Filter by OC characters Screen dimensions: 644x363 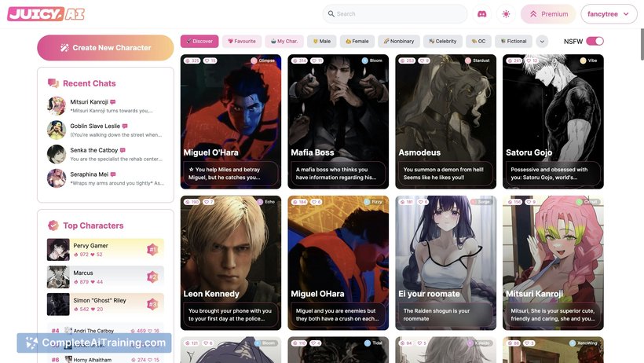[x=478, y=41]
